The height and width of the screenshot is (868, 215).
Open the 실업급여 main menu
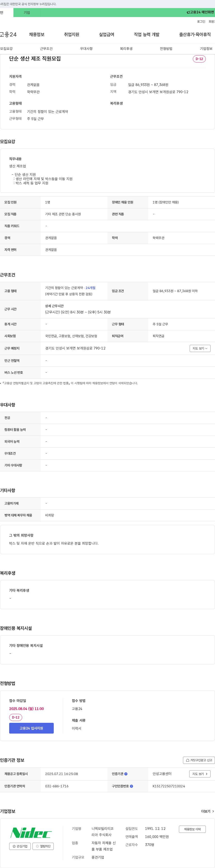coord(106,34)
